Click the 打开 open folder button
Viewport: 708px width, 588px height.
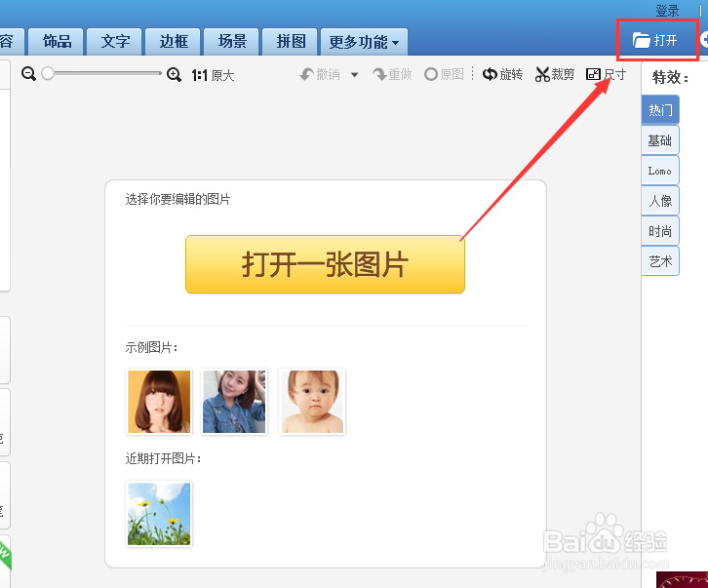click(x=654, y=40)
